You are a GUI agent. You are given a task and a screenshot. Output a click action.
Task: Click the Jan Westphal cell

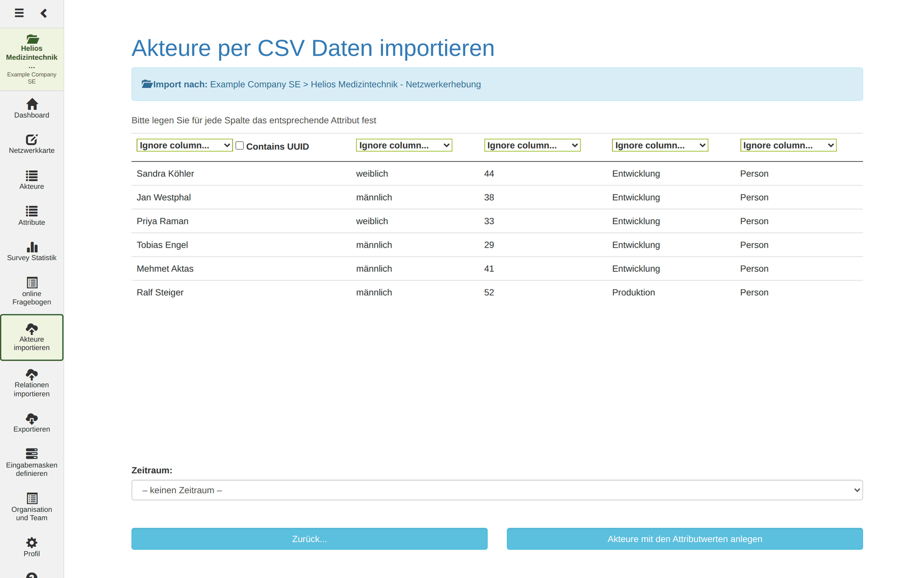164,197
